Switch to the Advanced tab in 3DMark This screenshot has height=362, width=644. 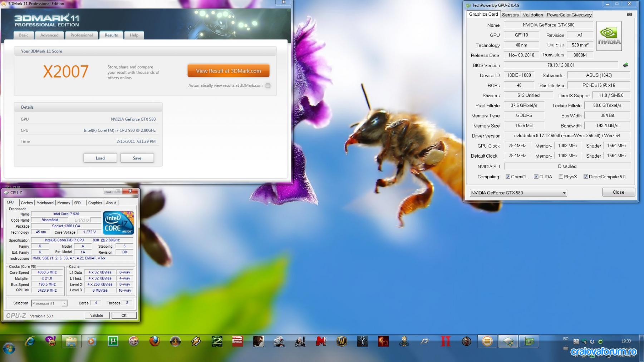click(x=49, y=35)
